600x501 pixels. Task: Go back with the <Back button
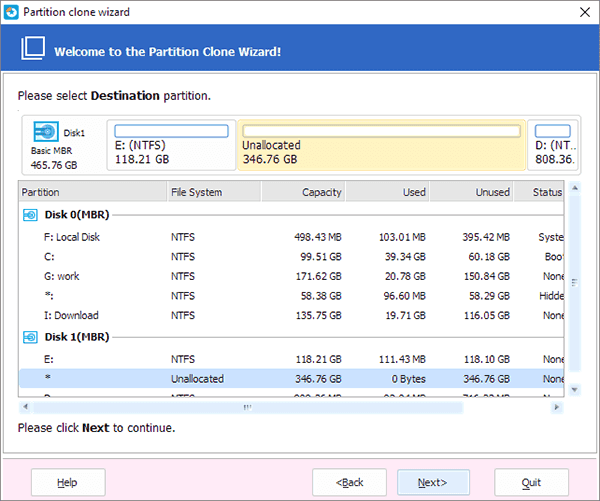[349, 482]
